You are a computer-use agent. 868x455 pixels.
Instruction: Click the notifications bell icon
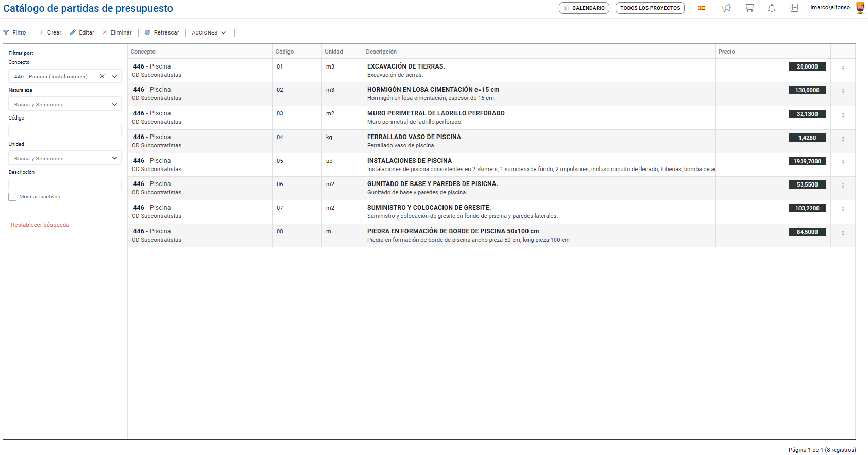click(x=772, y=8)
